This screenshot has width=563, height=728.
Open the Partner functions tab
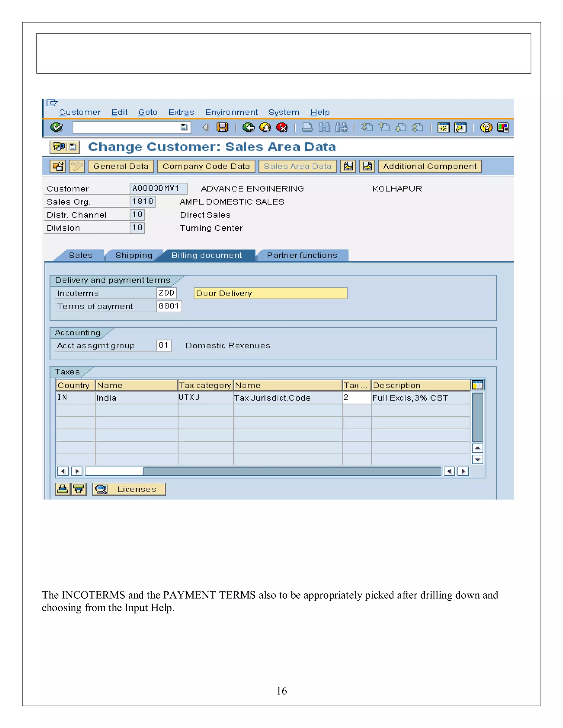click(302, 256)
